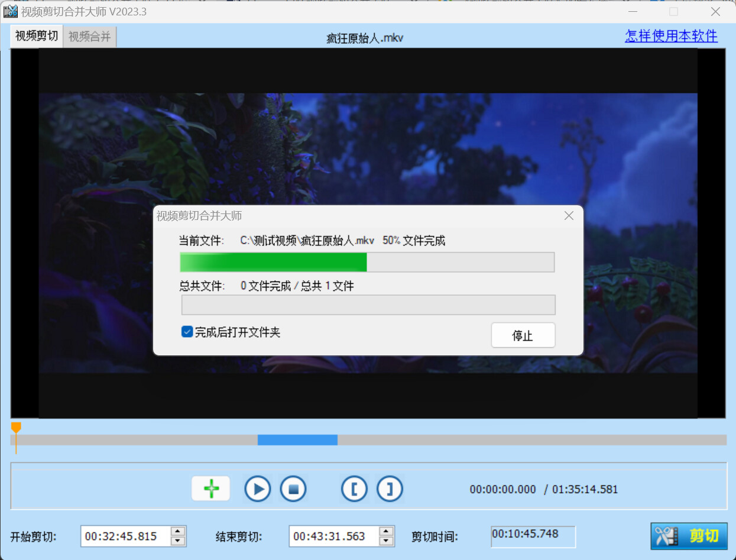
Task: Play the video with the play button
Action: [x=258, y=489]
